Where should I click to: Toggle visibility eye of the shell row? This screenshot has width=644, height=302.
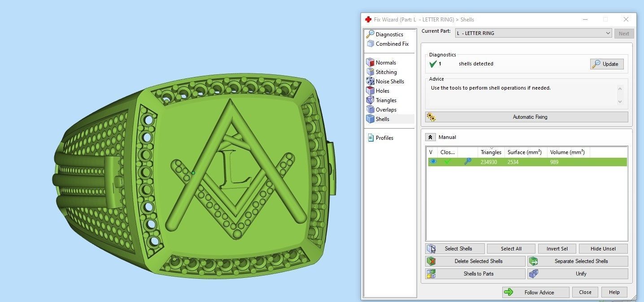coord(433,162)
